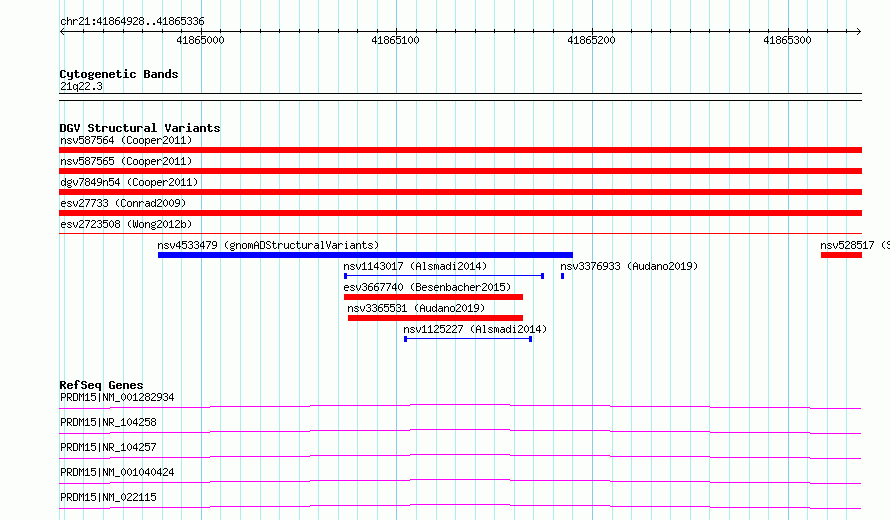Select PRDM15|NR_104257 gene label
Screen dimensions: 890x520
108,447
